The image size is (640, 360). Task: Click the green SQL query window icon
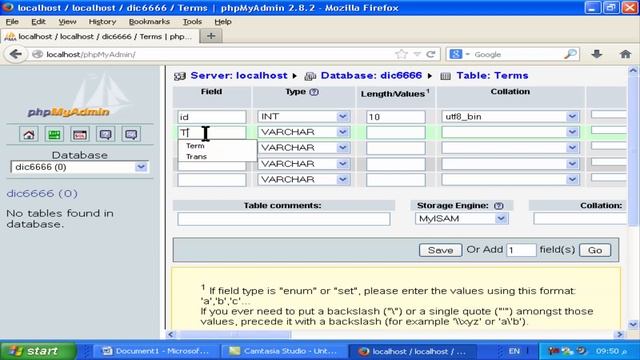(54, 134)
